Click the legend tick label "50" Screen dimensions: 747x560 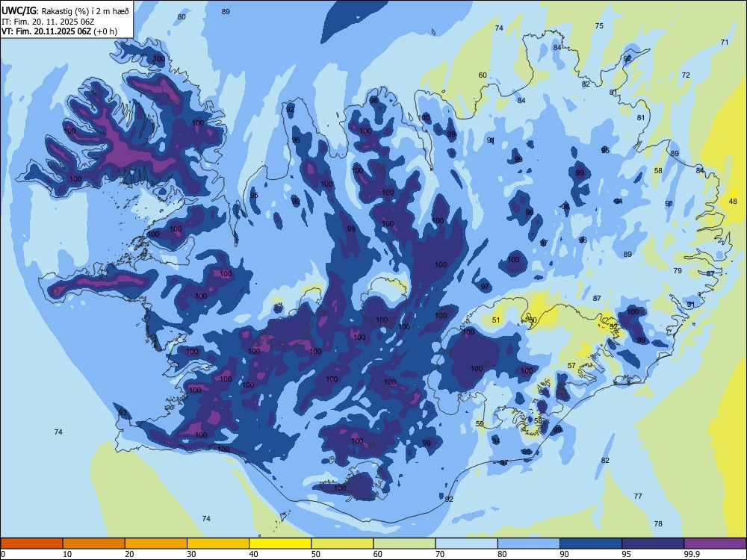[315, 554]
